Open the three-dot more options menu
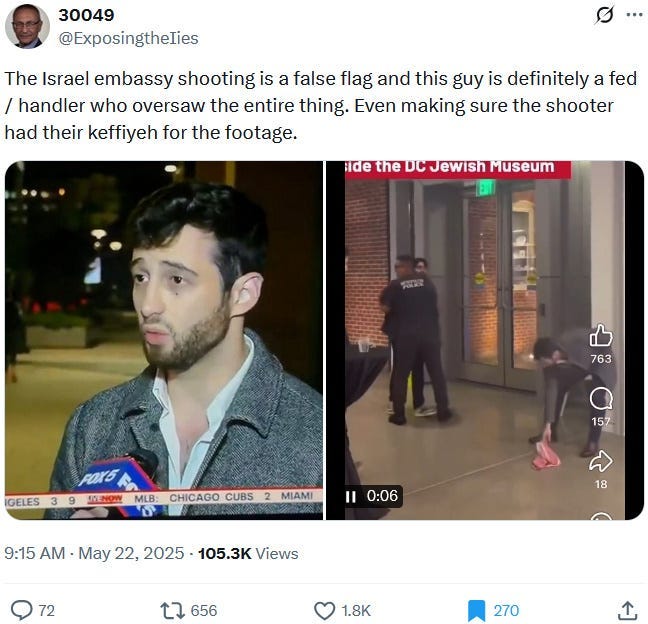The width and height of the screenshot is (648, 624). [634, 15]
